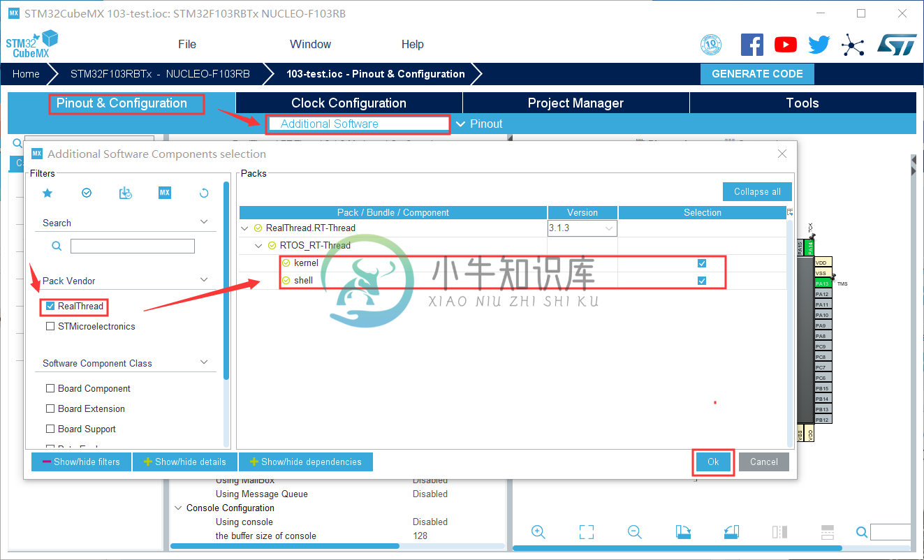
Task: Open the Pinout dropdown menu
Action: coord(479,124)
